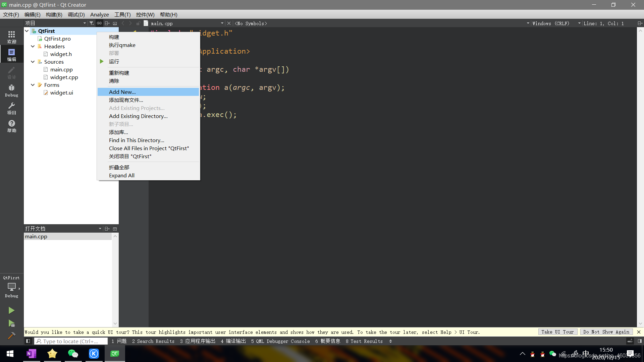Select widget.ui in project tree
644x362 pixels.
(61, 93)
